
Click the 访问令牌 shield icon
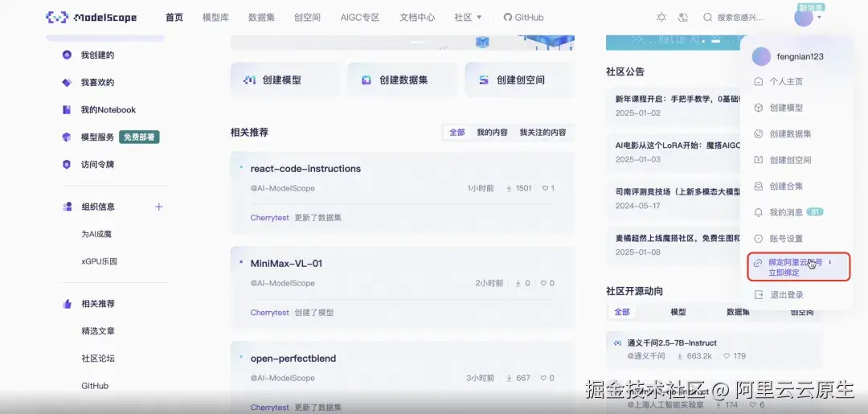pyautogui.click(x=67, y=164)
